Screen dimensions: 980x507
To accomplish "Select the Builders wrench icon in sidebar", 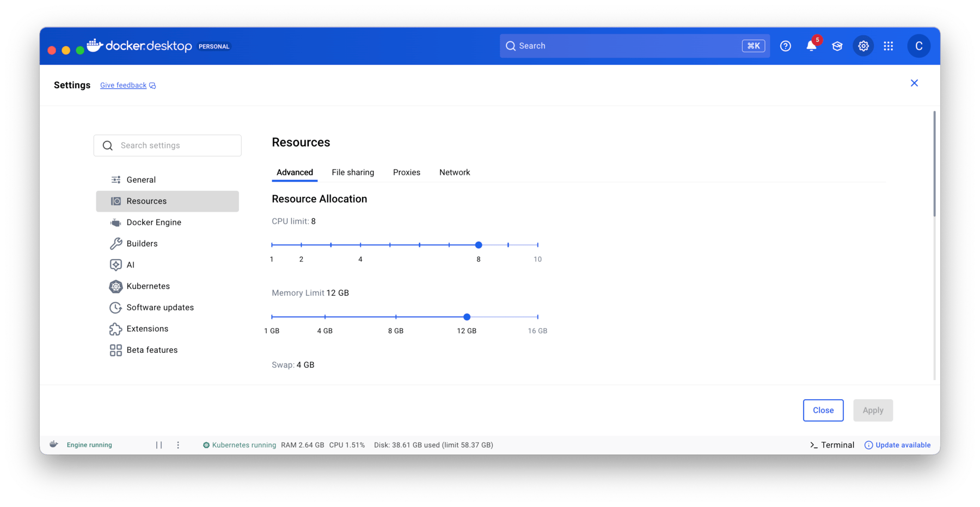I will 115,243.
